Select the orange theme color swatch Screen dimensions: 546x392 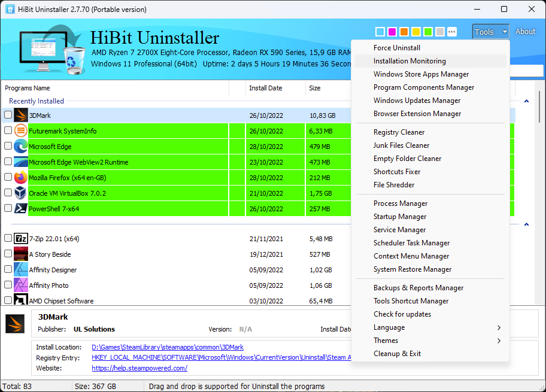[x=404, y=32]
